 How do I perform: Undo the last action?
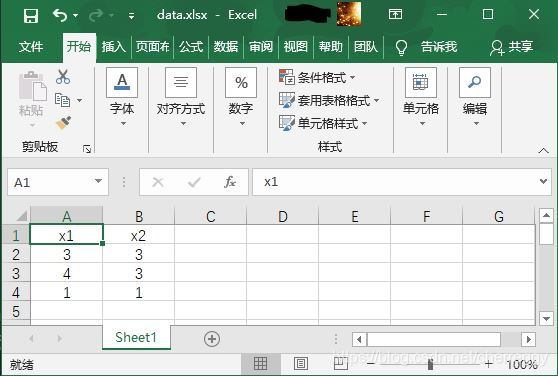60,15
